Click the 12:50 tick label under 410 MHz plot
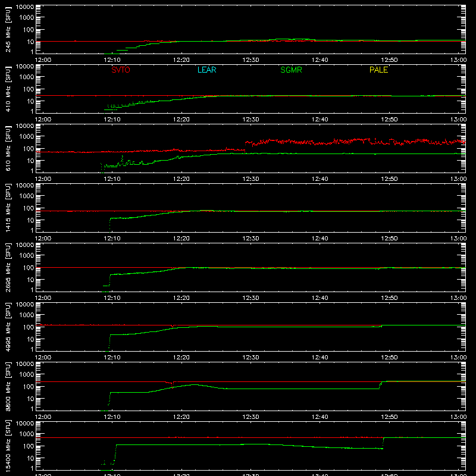This screenshot has height=476, width=476. [389, 120]
